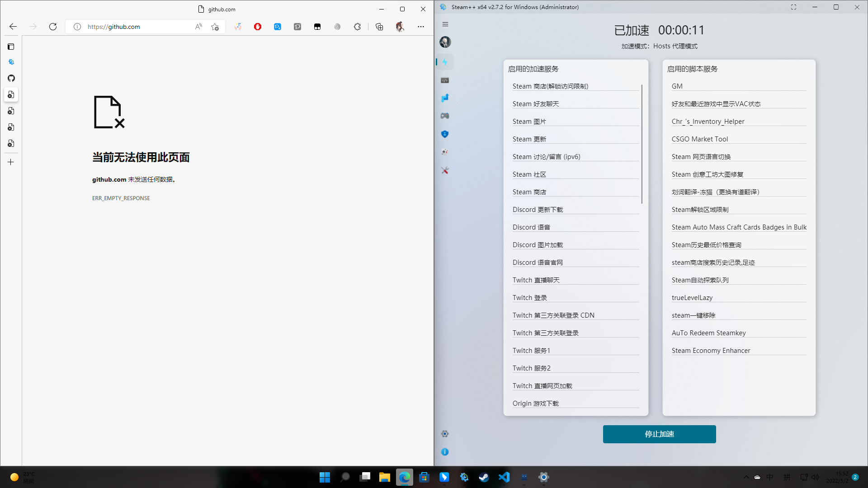
Task: Open the script service tab in Steam++ sidebar
Action: click(445, 80)
